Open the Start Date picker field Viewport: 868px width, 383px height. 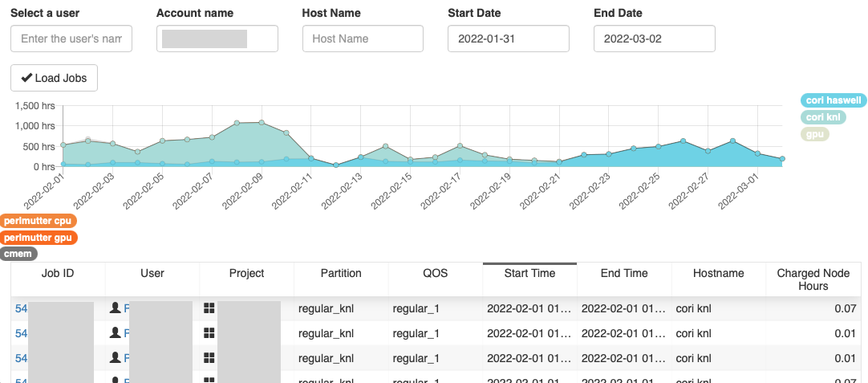tap(508, 39)
